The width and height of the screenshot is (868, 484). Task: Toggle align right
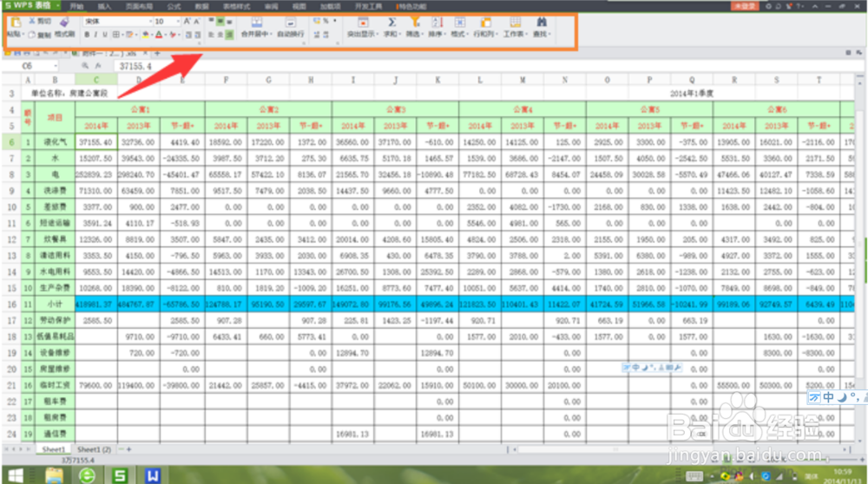point(229,35)
